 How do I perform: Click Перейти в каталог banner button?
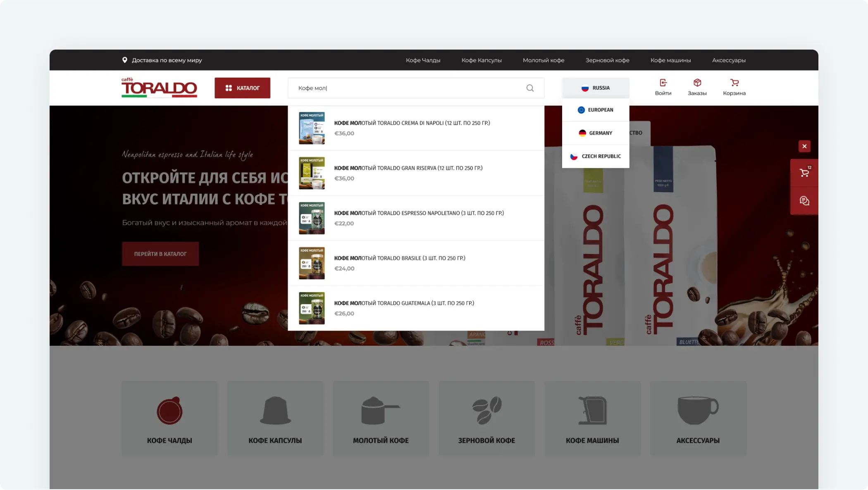pyautogui.click(x=160, y=254)
